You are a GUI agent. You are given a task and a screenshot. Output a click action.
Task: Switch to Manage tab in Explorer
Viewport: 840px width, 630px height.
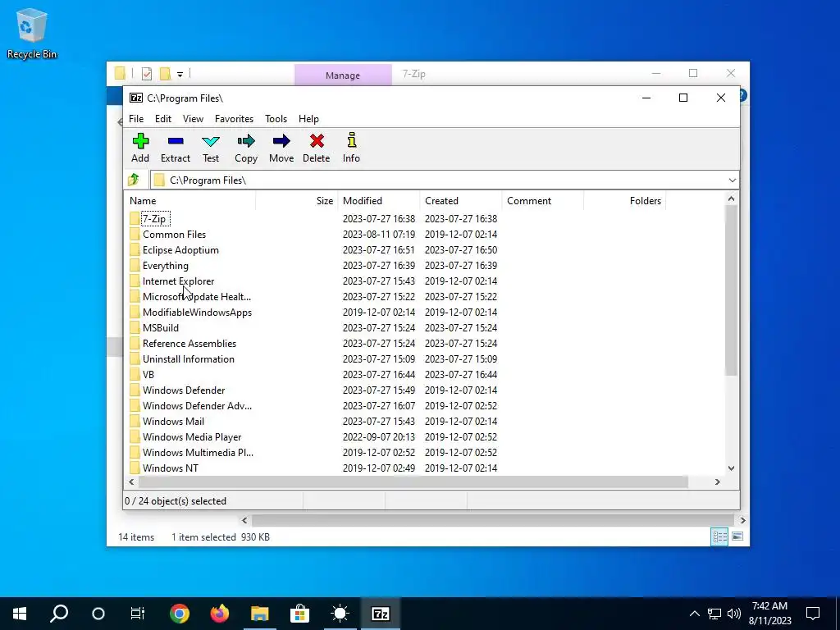coord(343,75)
